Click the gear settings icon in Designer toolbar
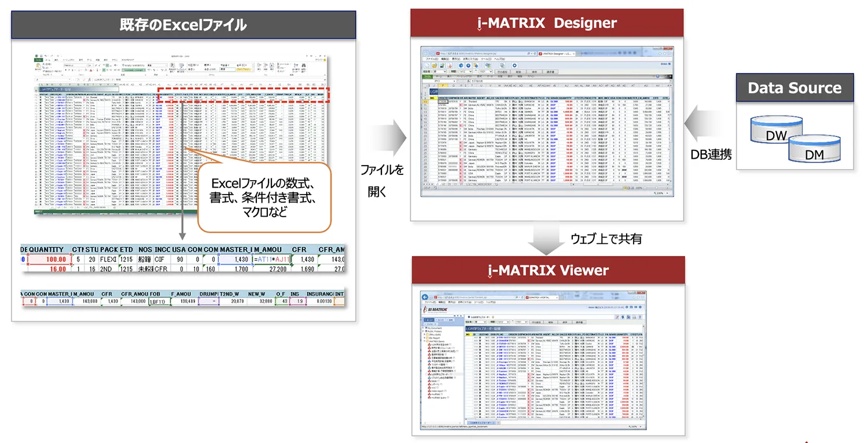868x443 pixels. [x=514, y=65]
